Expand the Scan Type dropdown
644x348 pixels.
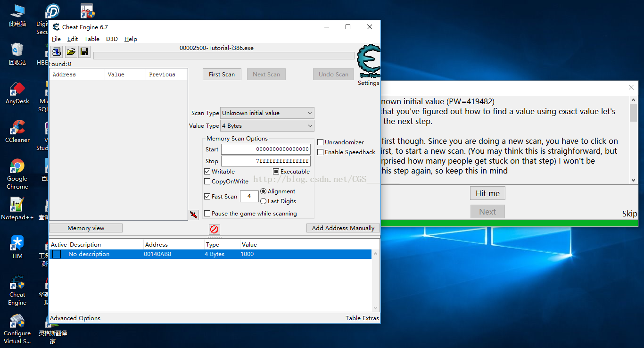pyautogui.click(x=267, y=113)
